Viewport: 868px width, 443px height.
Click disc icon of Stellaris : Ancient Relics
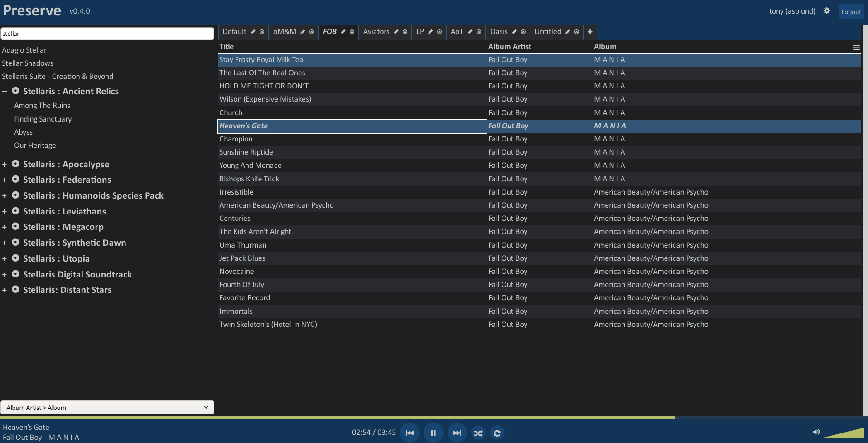click(x=15, y=91)
